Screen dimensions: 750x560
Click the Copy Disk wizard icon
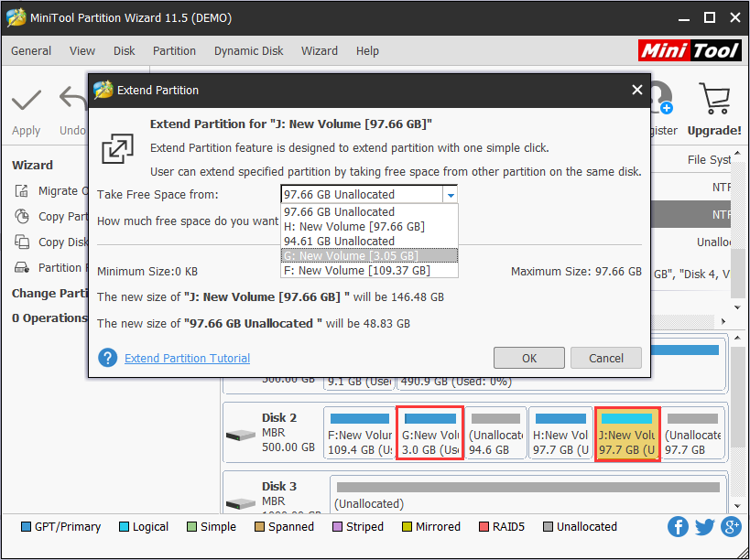click(x=22, y=242)
